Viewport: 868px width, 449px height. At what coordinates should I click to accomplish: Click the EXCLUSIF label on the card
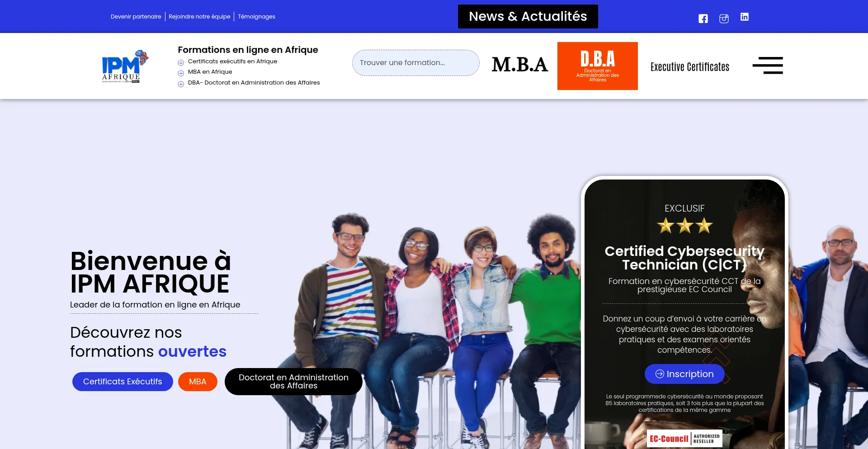pos(684,208)
